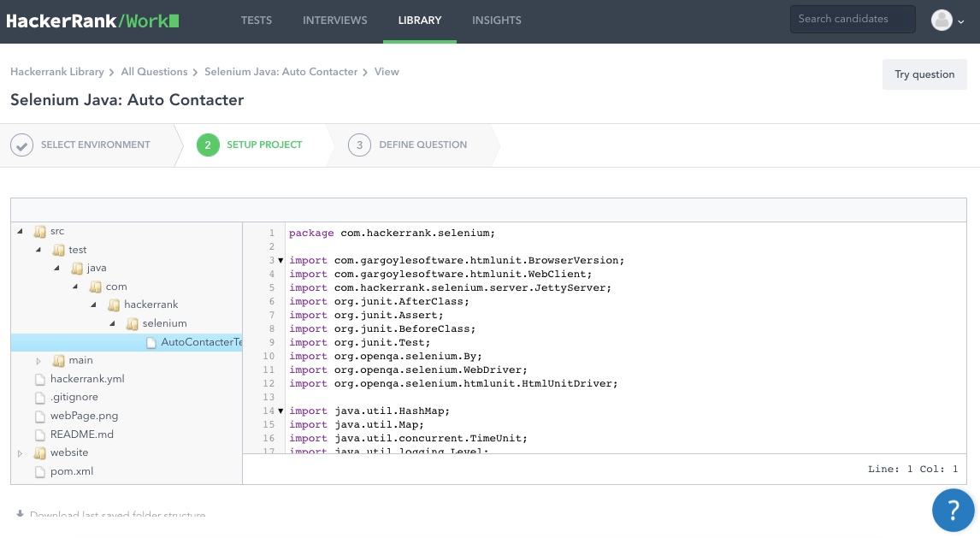
Task: Click the View breadcrumb
Action: [387, 72]
